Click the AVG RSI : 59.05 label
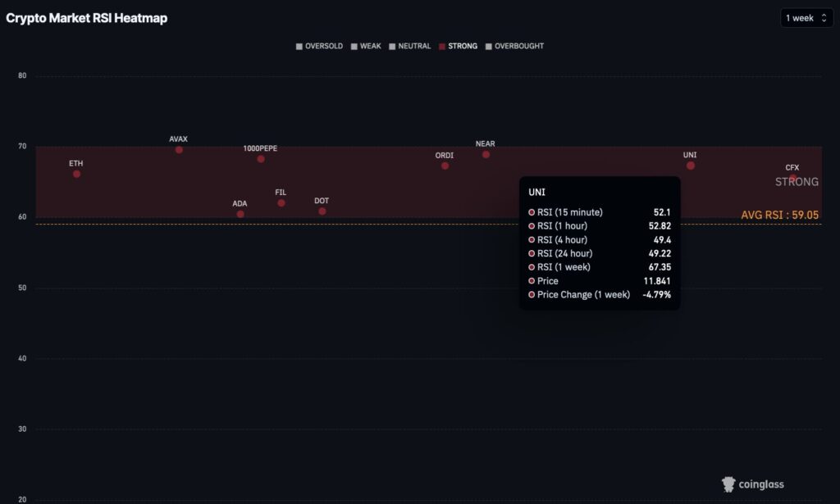Image resolution: width=840 pixels, height=504 pixels. point(779,215)
